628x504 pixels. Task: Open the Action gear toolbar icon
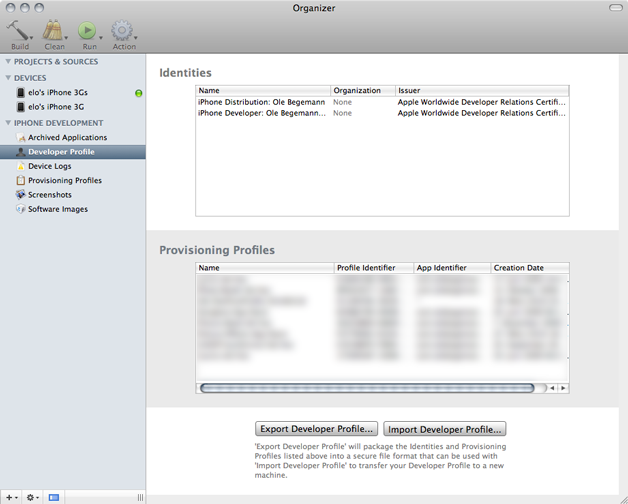(123, 31)
